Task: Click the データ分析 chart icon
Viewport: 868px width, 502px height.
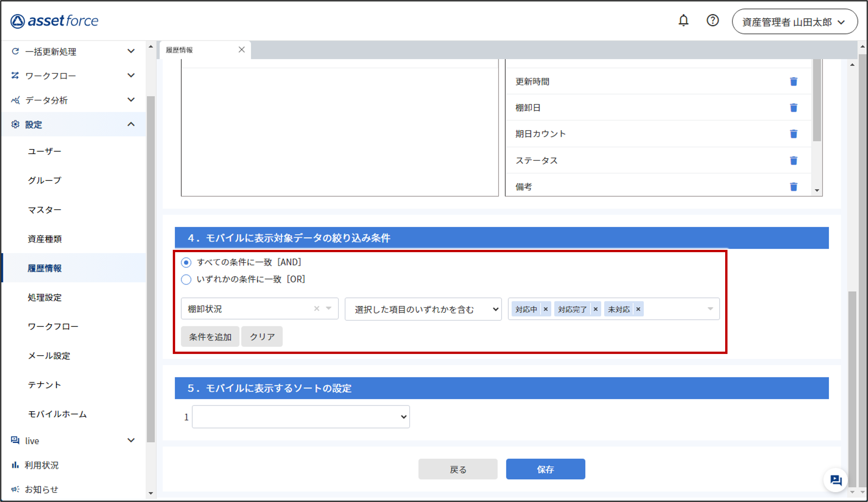Action: 15,100
